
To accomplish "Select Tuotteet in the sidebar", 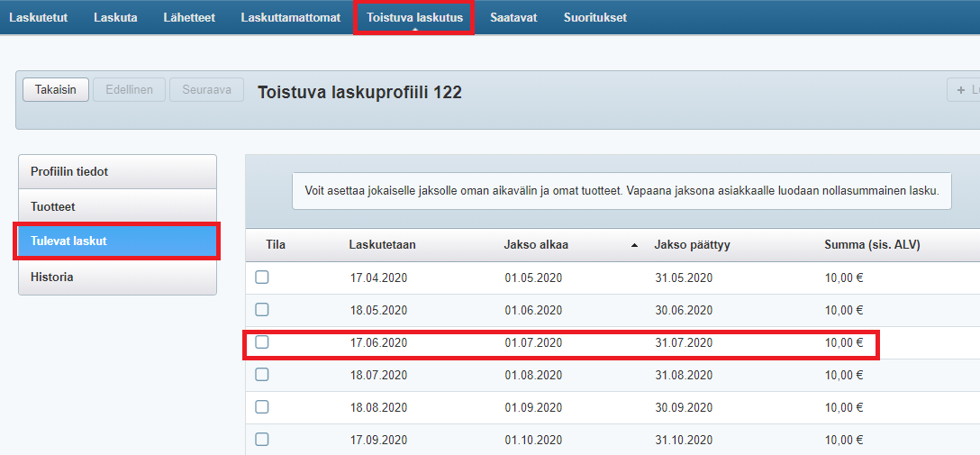I will [117, 207].
